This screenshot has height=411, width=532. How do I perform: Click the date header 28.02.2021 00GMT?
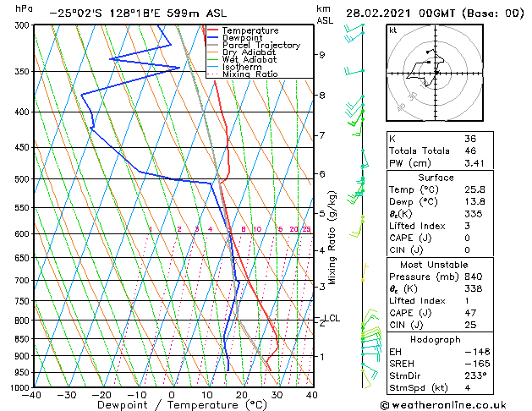pyautogui.click(x=400, y=14)
